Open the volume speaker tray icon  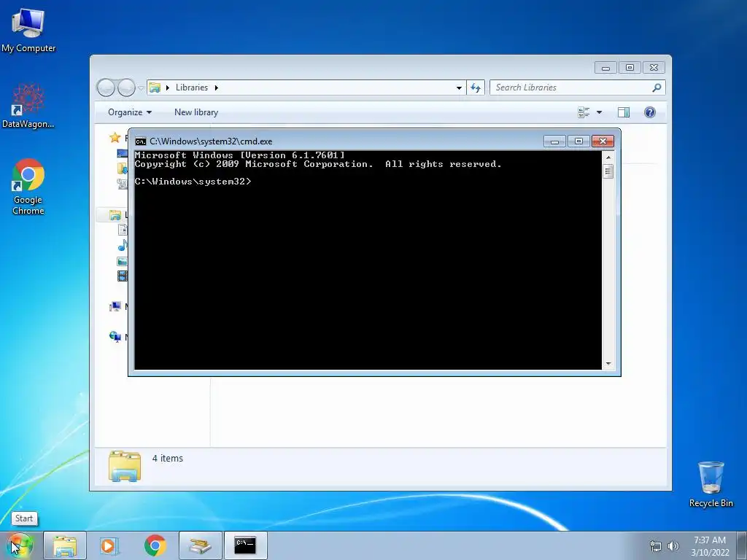pos(673,546)
